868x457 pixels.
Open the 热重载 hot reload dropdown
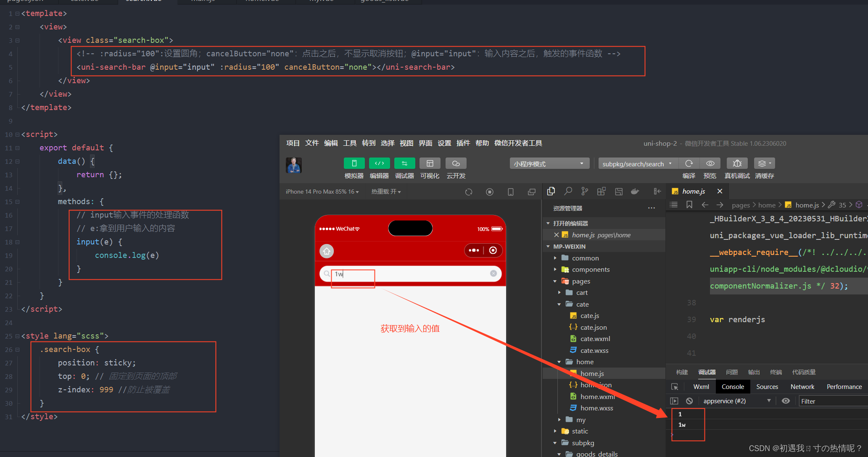pyautogui.click(x=386, y=192)
